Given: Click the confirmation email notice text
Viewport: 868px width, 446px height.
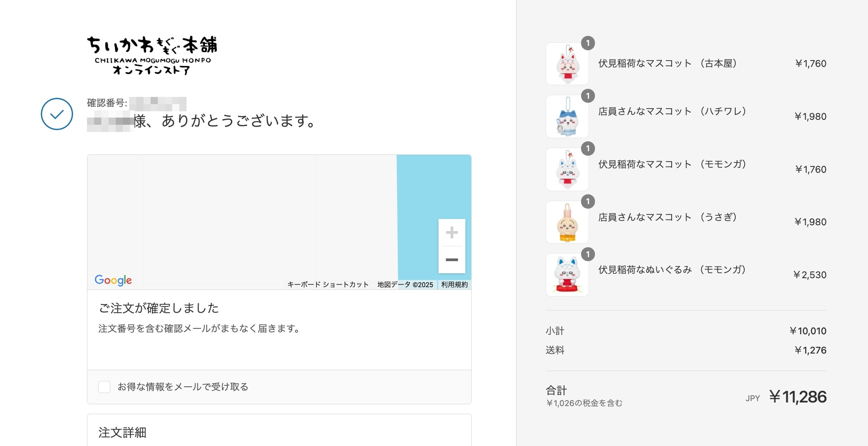Looking at the screenshot, I should (x=200, y=328).
